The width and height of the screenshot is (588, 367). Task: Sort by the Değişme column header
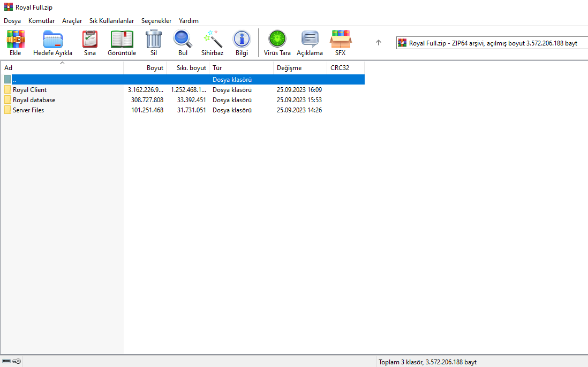[300, 68]
